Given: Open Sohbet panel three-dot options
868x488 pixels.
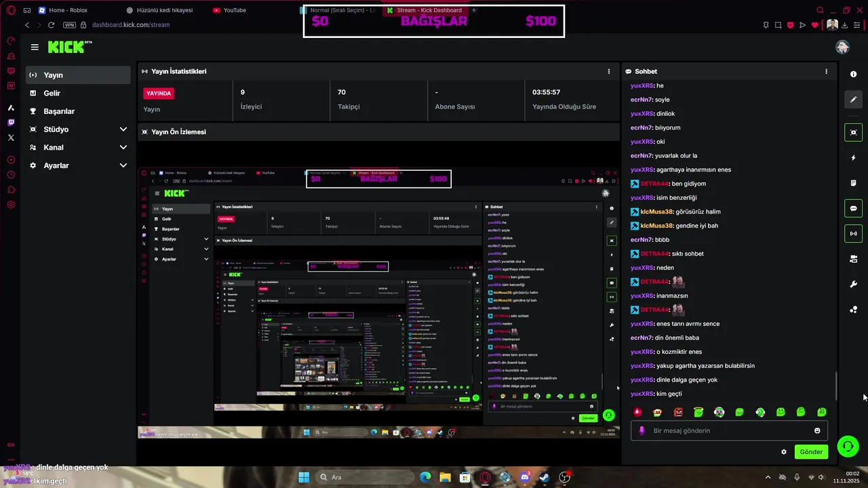Looking at the screenshot, I should click(x=826, y=71).
